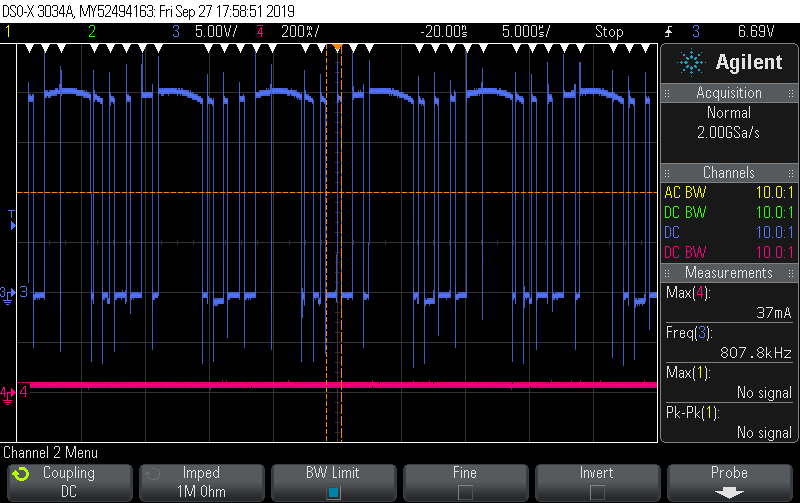Click the Channel 2 Menu title
This screenshot has height=503, width=800.
click(51, 452)
